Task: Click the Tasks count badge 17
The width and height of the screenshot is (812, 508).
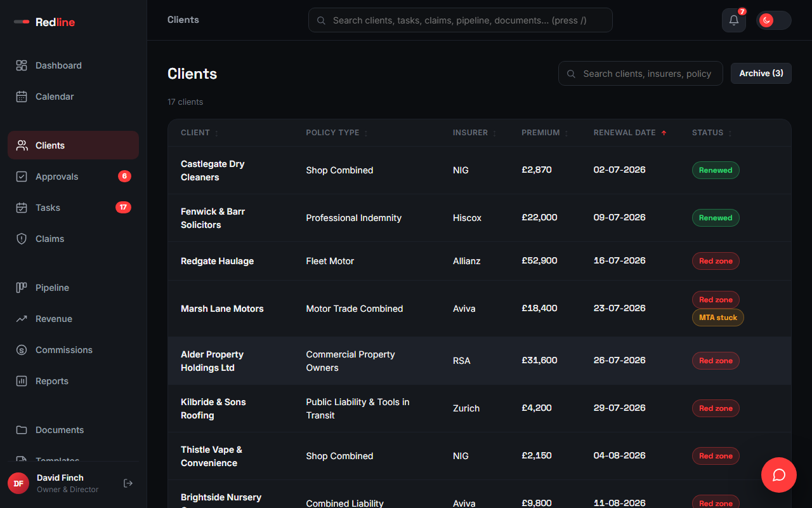Action: 123,207
